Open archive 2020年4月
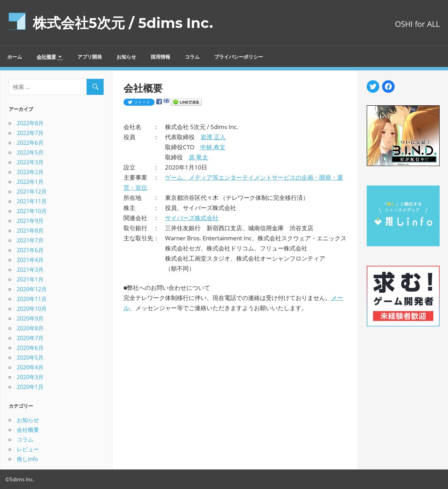 (30, 367)
